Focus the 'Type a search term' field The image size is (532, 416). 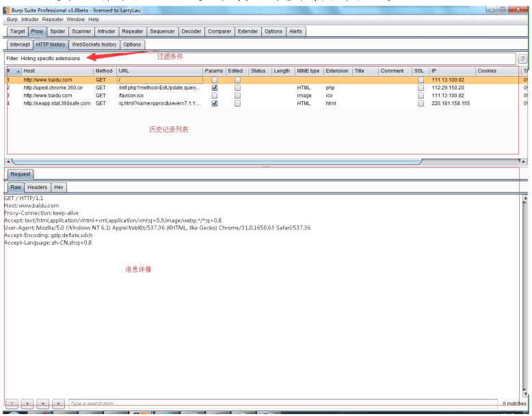pos(283,404)
